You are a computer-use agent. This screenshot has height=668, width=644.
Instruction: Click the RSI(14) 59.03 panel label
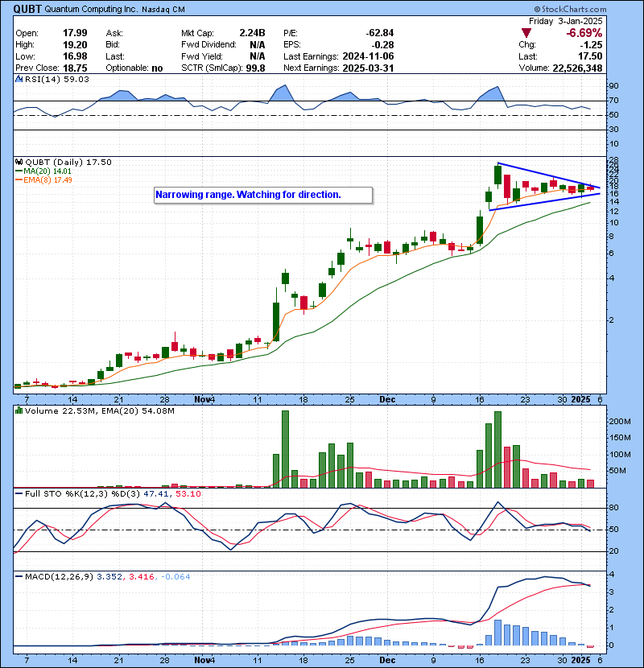[56, 79]
